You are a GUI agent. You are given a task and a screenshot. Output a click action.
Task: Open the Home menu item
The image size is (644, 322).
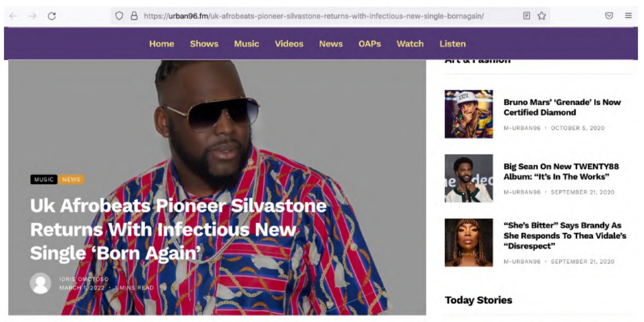pyautogui.click(x=161, y=44)
